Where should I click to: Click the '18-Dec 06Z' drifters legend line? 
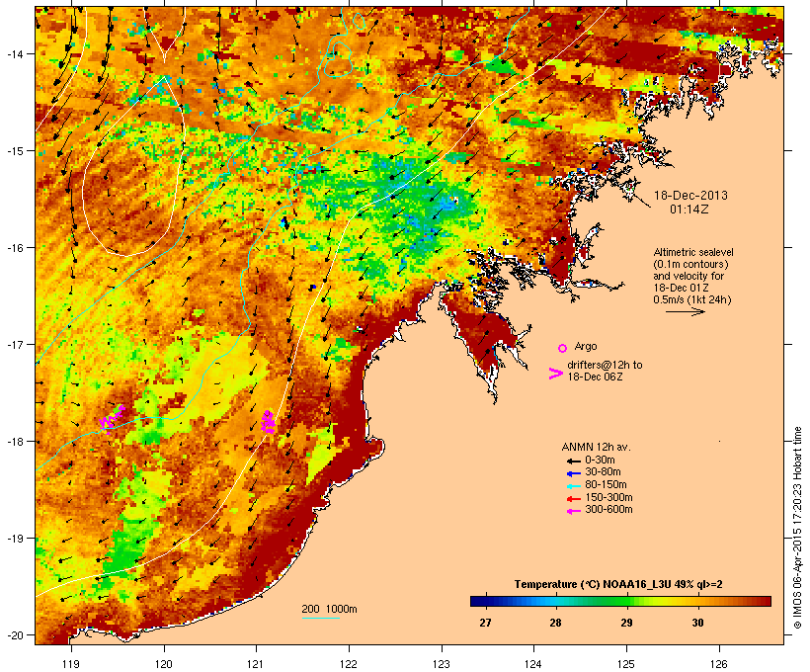click(595, 377)
